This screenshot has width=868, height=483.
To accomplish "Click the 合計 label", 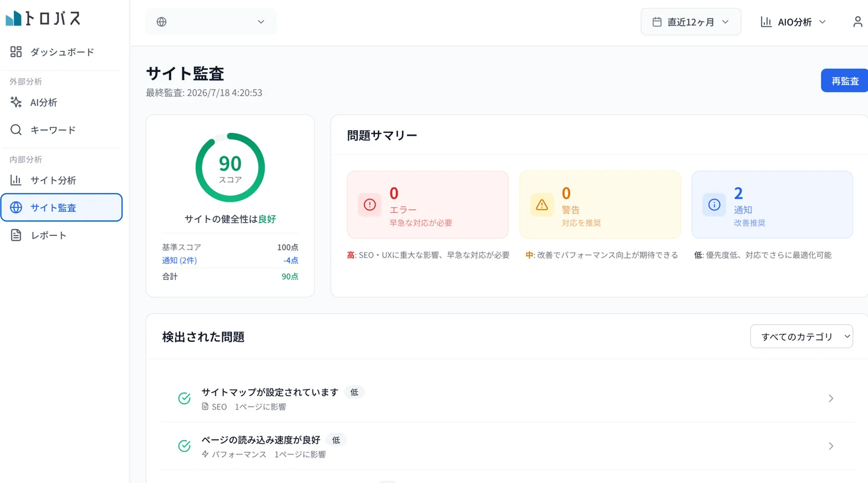I will [170, 276].
